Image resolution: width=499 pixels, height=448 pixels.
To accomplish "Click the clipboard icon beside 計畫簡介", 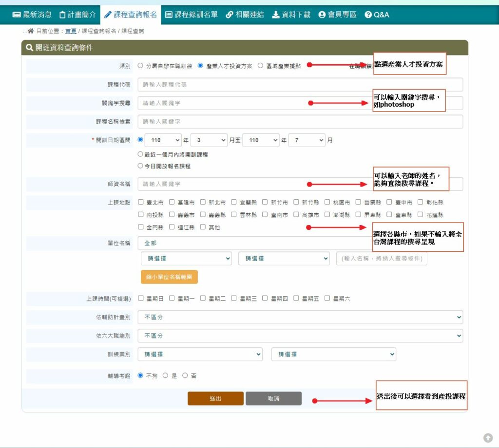I will click(x=62, y=15).
